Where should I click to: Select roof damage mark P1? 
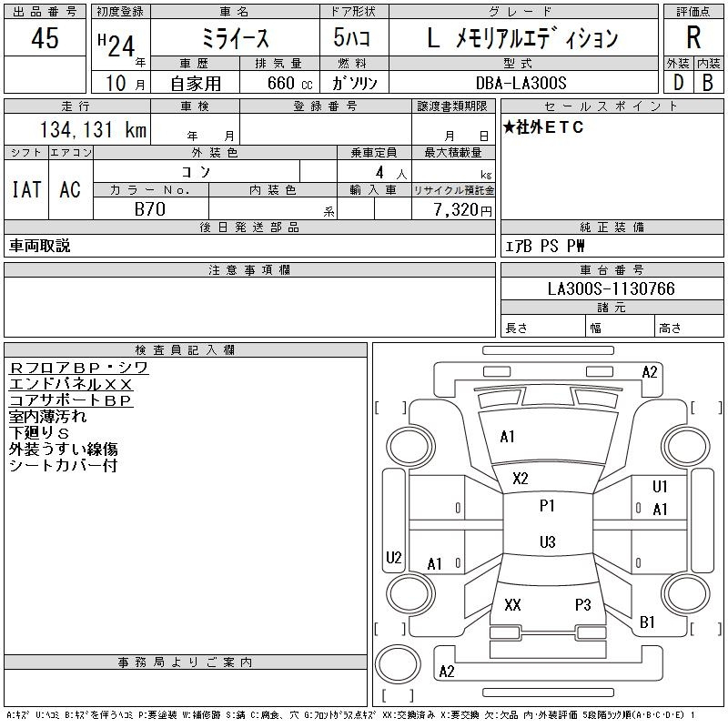point(547,505)
